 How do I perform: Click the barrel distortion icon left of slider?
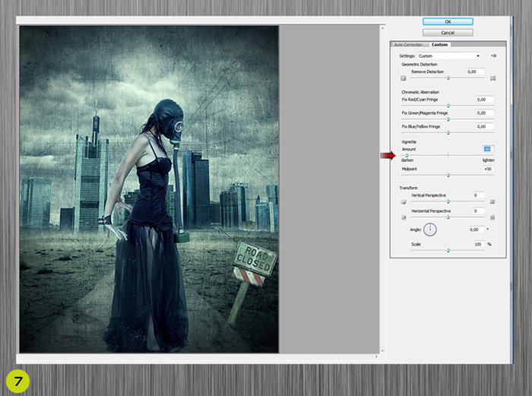point(404,78)
